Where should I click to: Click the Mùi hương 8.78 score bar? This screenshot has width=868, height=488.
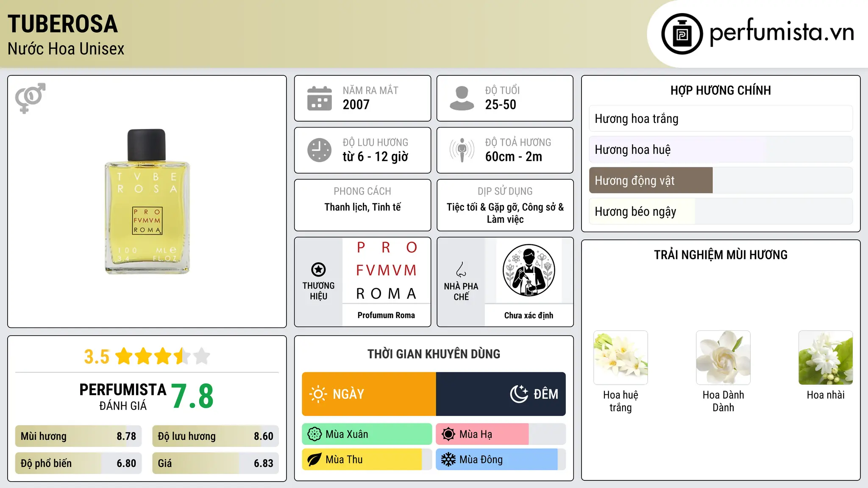click(78, 436)
